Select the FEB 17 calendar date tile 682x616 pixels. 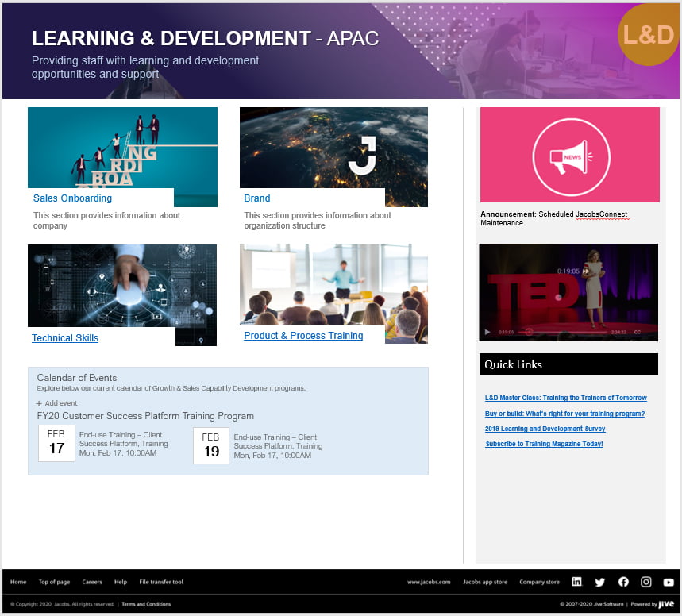point(56,443)
